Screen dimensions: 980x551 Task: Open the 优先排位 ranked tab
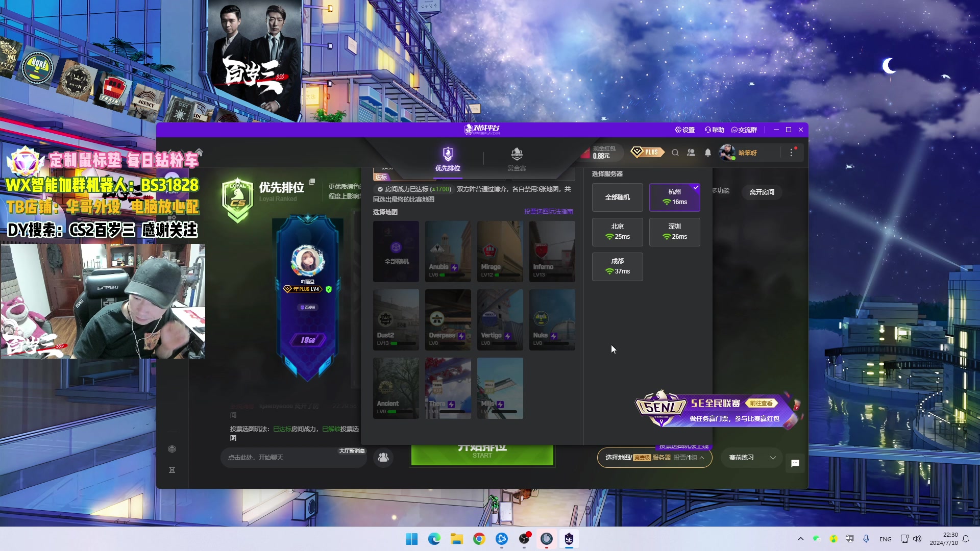[x=448, y=159]
